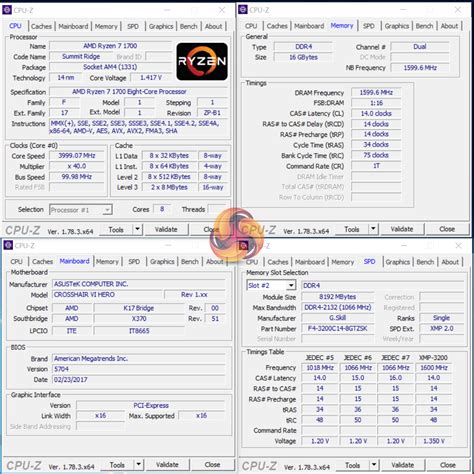The height and width of the screenshot is (474, 474).
Task: Click Tools button in the CPU window
Action: 116,230
